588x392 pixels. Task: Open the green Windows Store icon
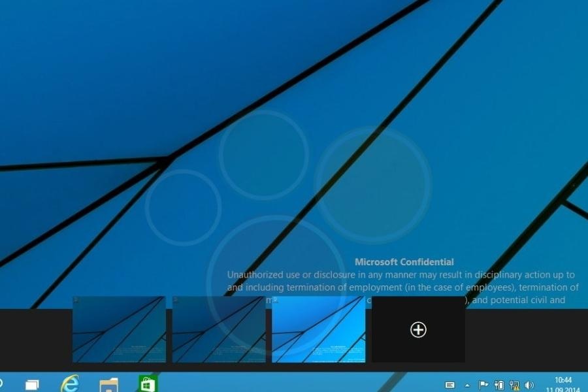(148, 384)
